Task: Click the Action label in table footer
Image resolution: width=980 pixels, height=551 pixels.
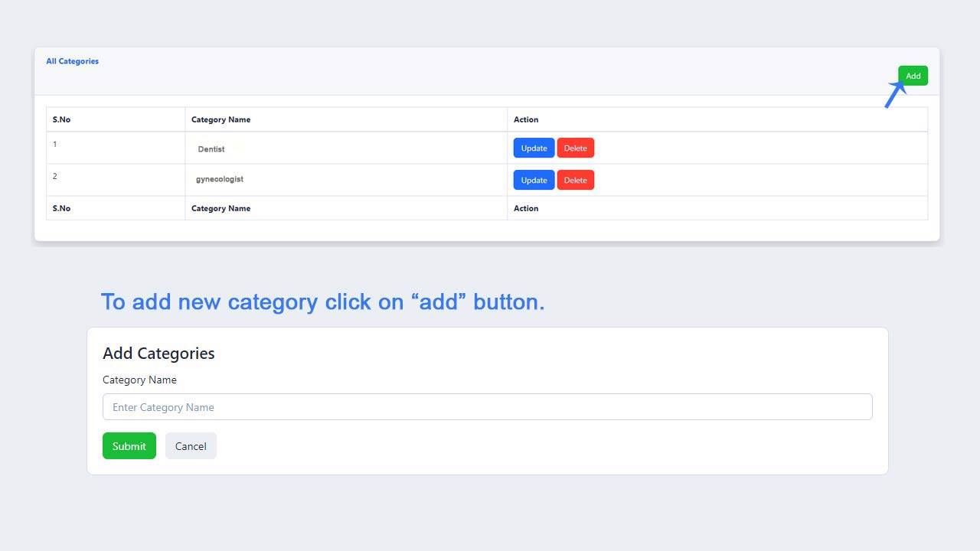Action: coord(526,208)
